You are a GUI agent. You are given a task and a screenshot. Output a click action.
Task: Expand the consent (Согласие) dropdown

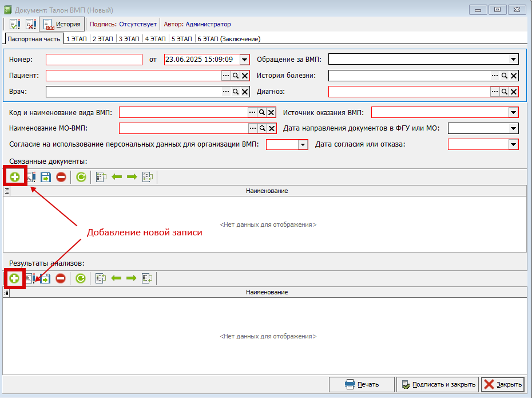point(303,145)
